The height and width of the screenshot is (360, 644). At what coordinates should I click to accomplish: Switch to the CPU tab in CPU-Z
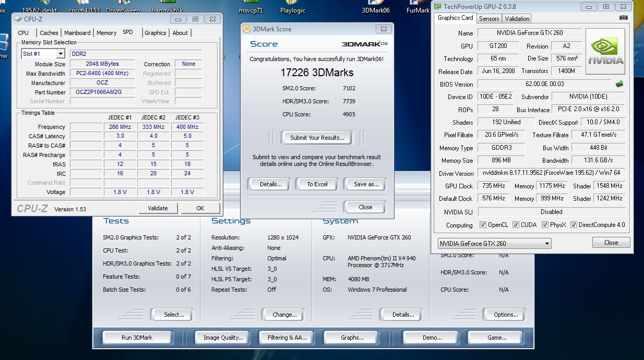pos(23,33)
